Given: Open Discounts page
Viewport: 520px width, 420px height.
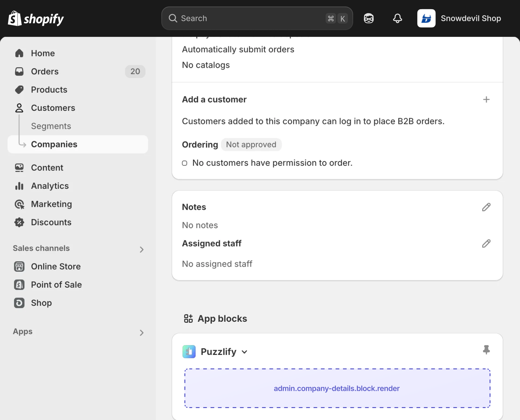Looking at the screenshot, I should pyautogui.click(x=78, y=222).
